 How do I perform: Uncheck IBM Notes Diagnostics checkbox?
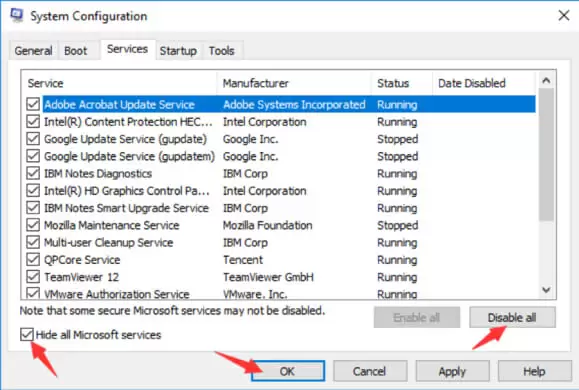(33, 174)
